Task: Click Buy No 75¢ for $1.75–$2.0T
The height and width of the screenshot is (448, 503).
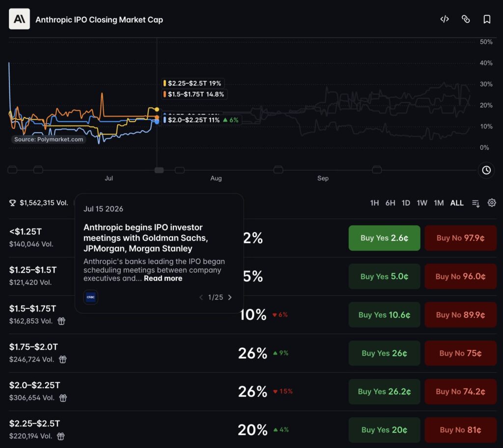Action: 460,353
